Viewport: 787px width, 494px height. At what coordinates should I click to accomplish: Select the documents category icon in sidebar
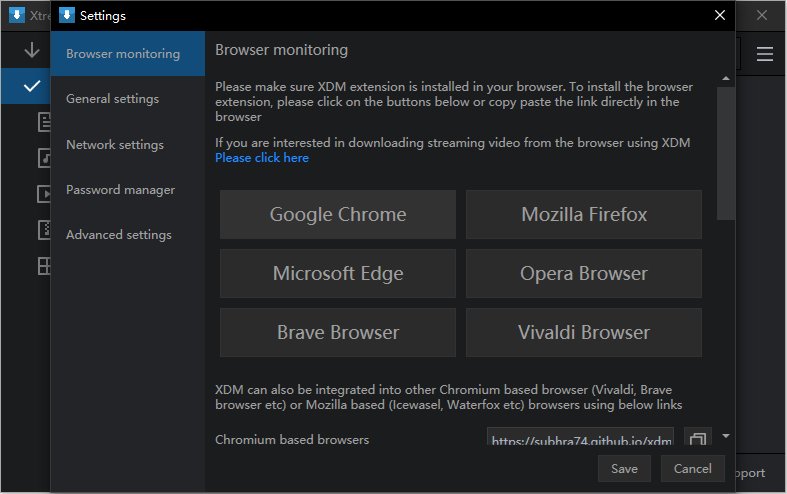[x=45, y=121]
